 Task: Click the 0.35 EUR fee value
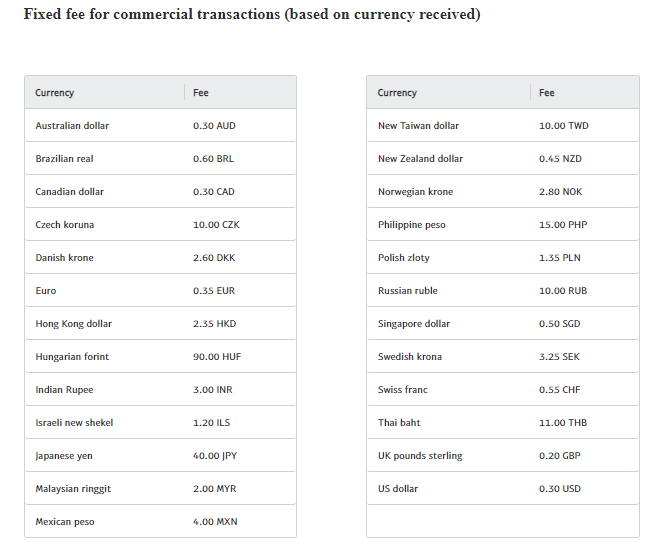[214, 291]
